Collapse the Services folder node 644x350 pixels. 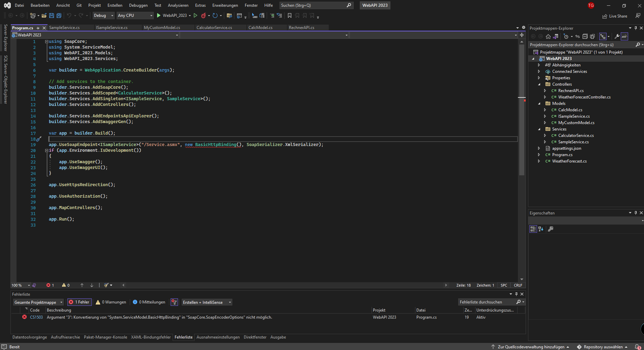539,129
